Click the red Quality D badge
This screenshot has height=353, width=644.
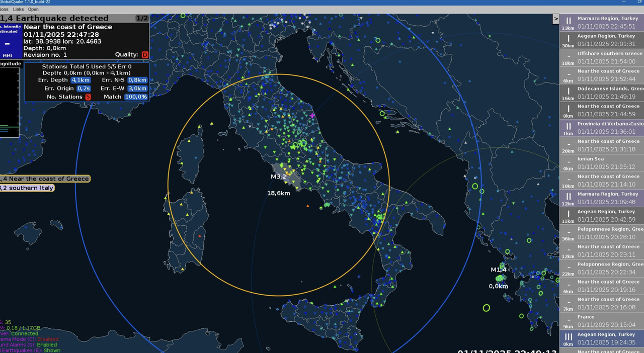tap(145, 54)
